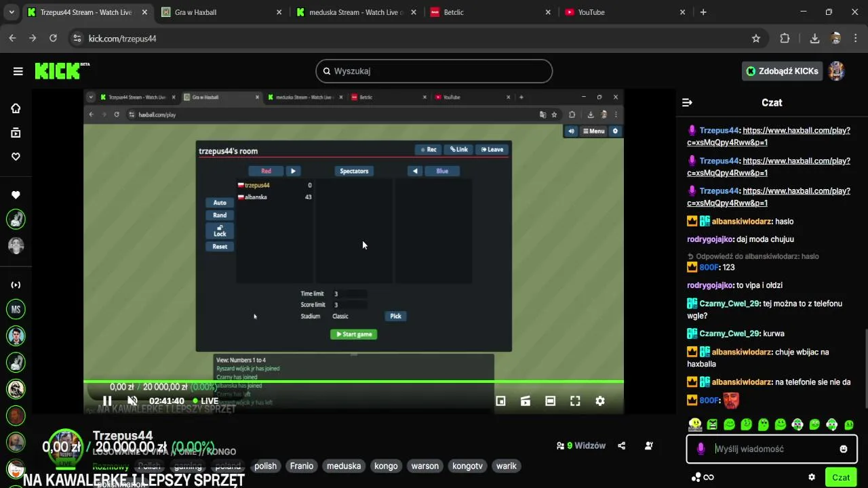Click the Trzepus44 channel avatar

pyautogui.click(x=66, y=447)
